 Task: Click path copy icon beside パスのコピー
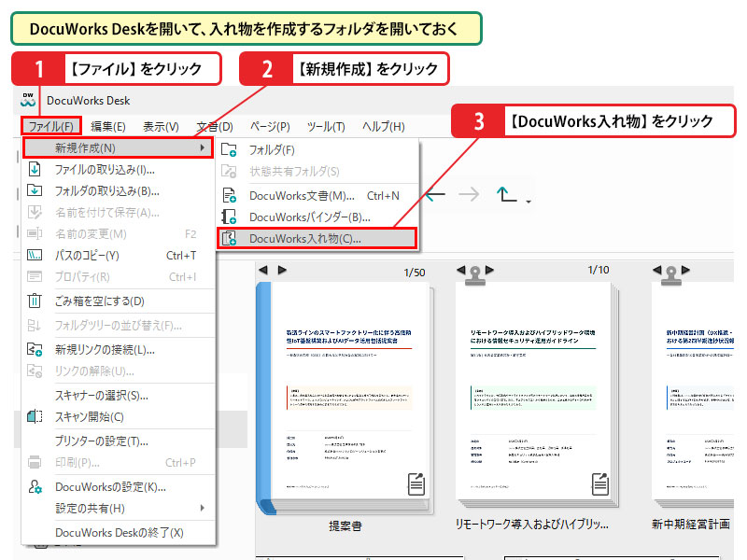click(35, 255)
